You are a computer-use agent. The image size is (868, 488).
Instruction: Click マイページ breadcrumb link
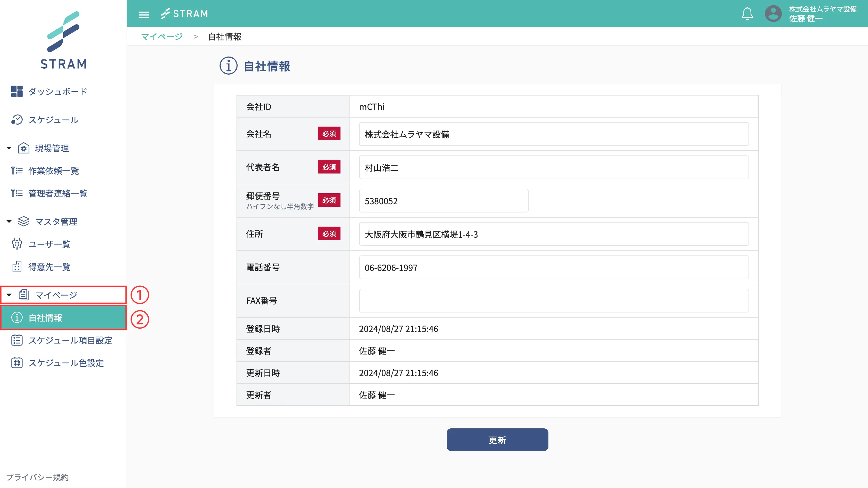pyautogui.click(x=162, y=36)
